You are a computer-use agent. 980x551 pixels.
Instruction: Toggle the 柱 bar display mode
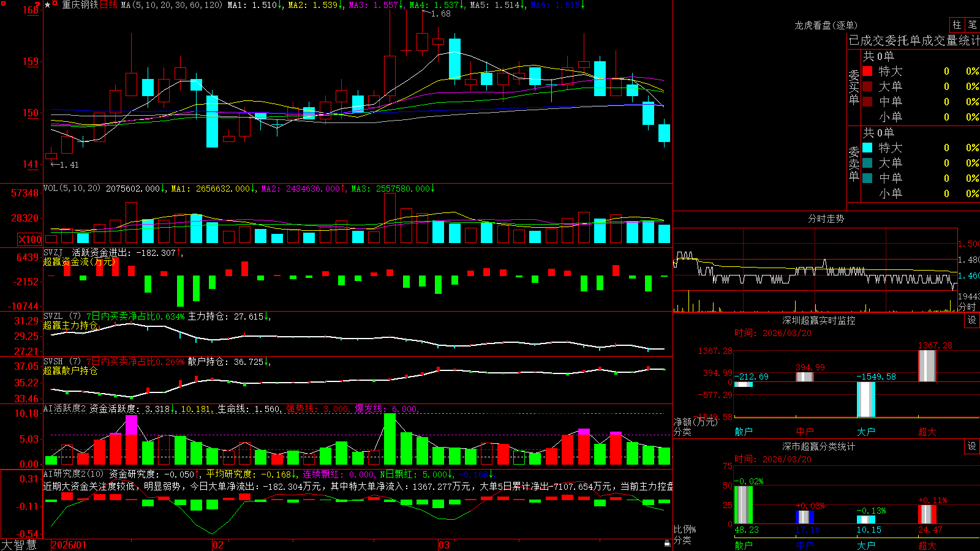coord(957,25)
